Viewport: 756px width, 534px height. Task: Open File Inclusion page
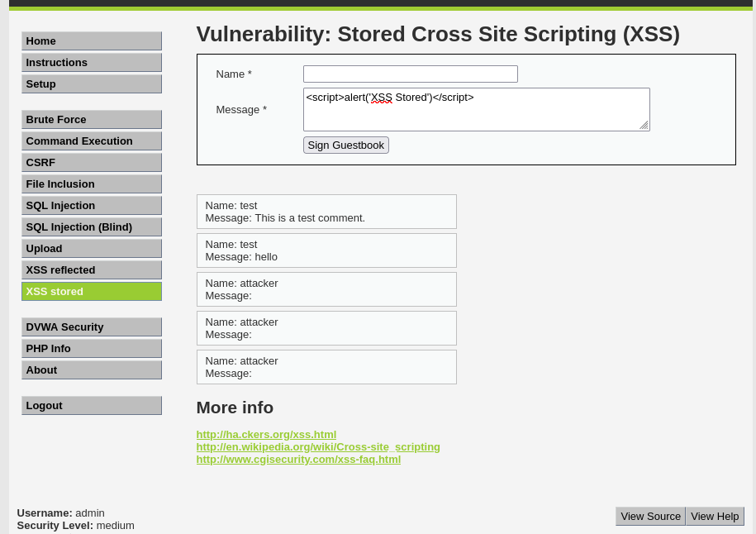click(92, 184)
